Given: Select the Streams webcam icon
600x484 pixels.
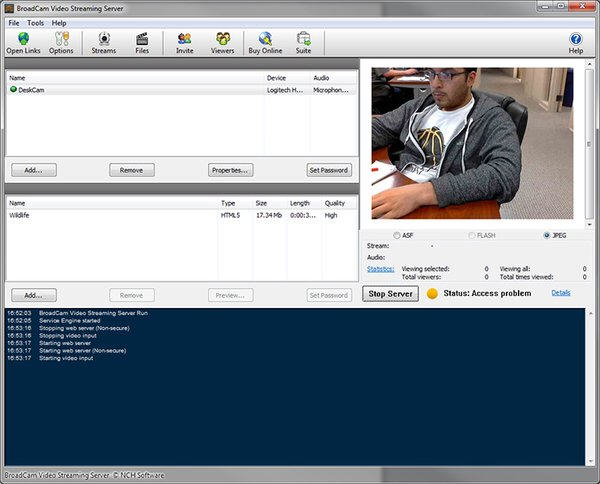Looking at the screenshot, I should tap(103, 39).
